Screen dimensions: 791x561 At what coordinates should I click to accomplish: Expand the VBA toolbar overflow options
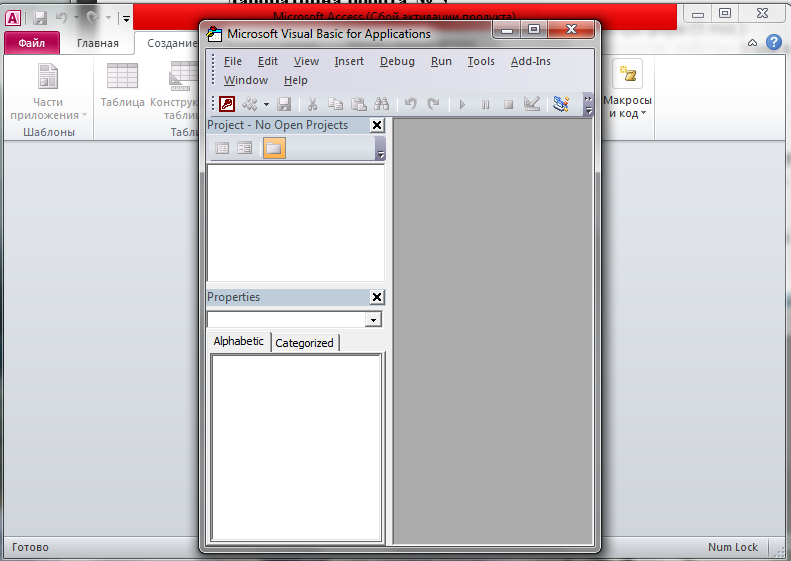point(588,104)
